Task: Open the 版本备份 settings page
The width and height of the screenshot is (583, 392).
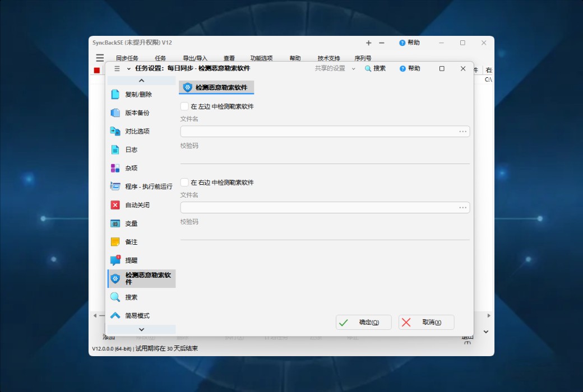Action: [x=116, y=113]
